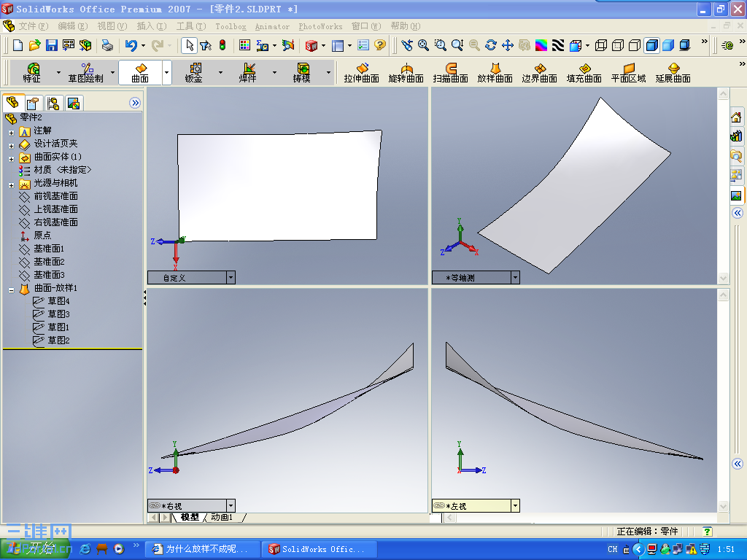This screenshot has height=560, width=747.
Task: Switch to the ConfigurationManager tab icon
Action: (53, 103)
